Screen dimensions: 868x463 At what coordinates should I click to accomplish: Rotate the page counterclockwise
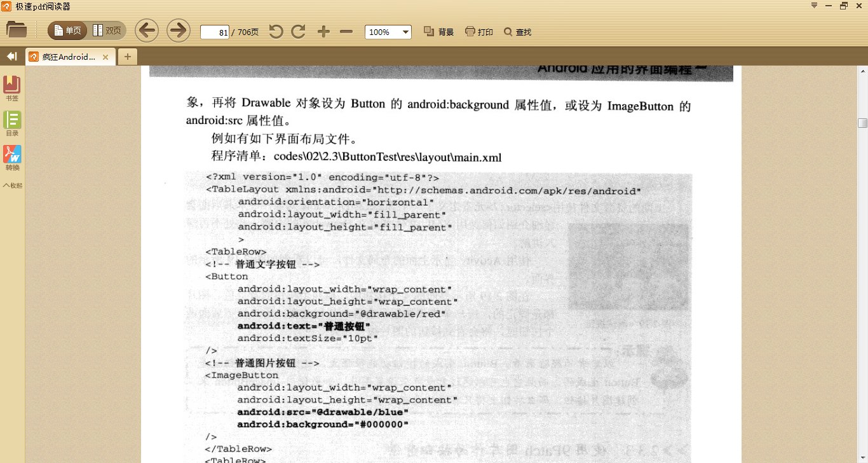coord(276,31)
